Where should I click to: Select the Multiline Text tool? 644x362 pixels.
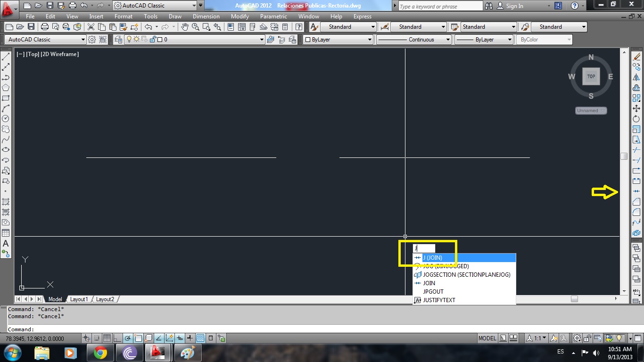(x=6, y=244)
